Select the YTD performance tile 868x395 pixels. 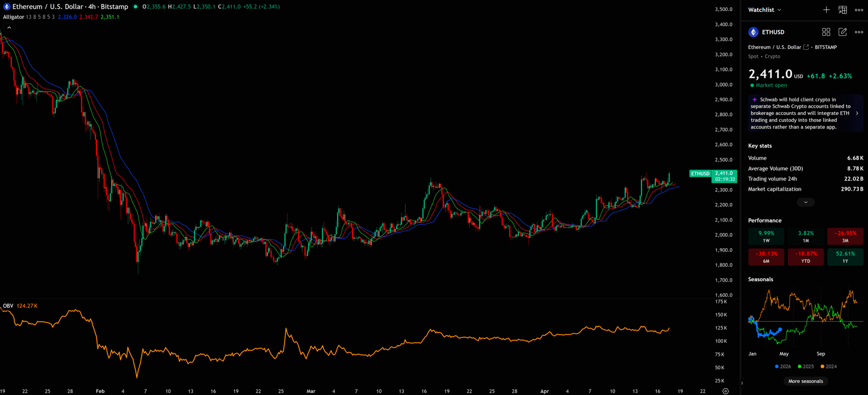[x=806, y=257]
